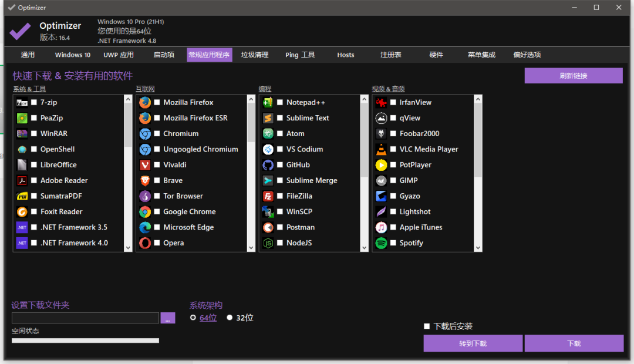Click the FileZilla icon
This screenshot has width=634, height=364.
pos(268,196)
